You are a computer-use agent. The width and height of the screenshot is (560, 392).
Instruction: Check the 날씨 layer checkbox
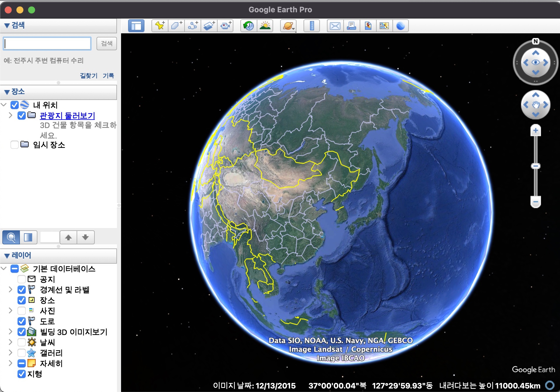point(21,342)
